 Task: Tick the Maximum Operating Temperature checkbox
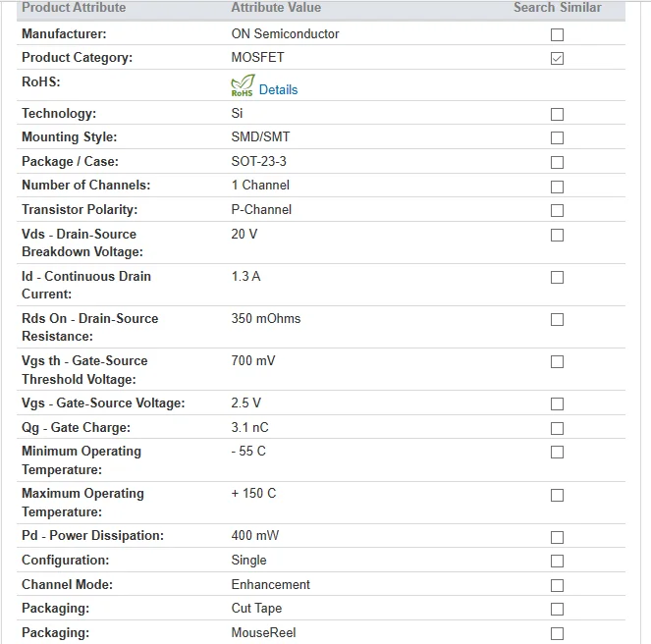(557, 496)
